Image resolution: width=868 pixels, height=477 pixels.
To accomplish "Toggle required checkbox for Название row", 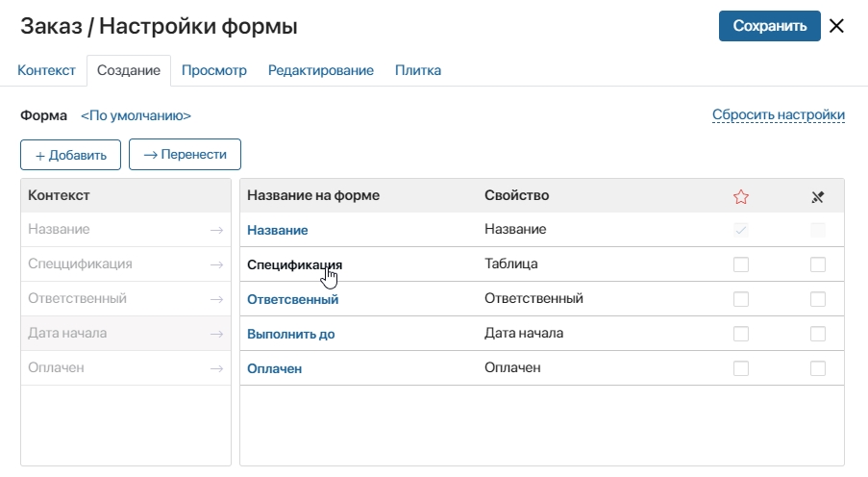I will point(741,230).
